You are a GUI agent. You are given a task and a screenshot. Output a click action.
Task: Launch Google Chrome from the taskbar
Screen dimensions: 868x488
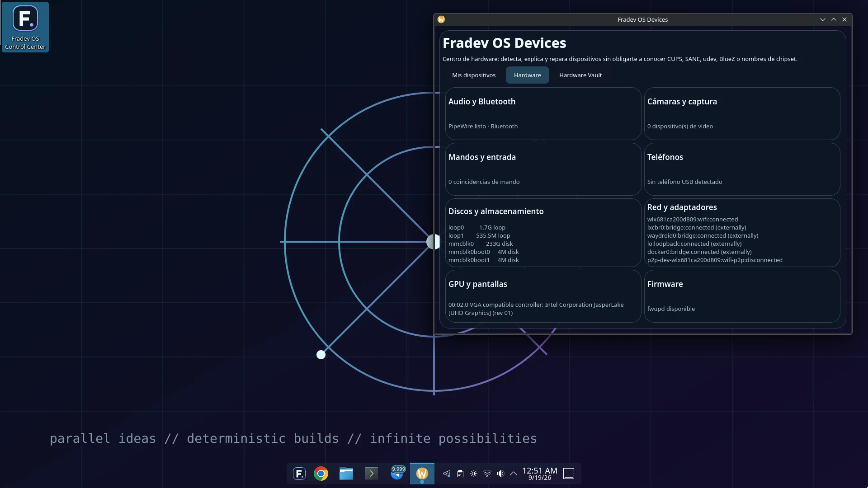pos(321,474)
